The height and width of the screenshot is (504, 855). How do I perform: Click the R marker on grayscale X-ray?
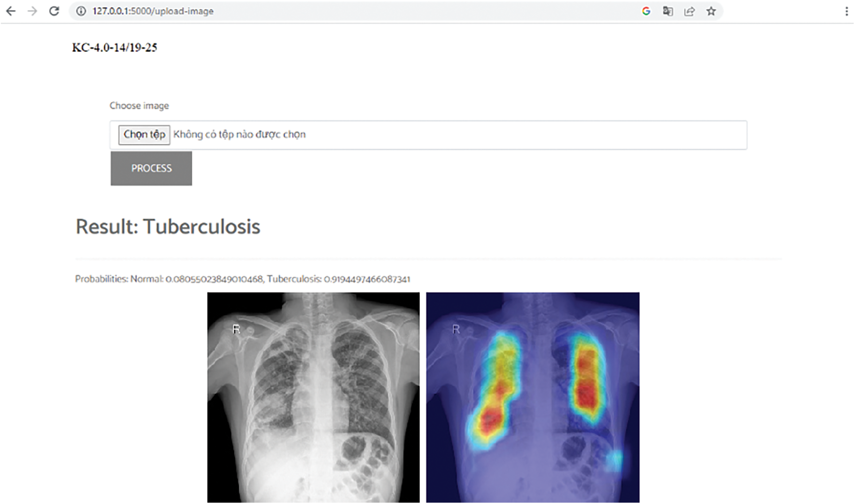236,329
